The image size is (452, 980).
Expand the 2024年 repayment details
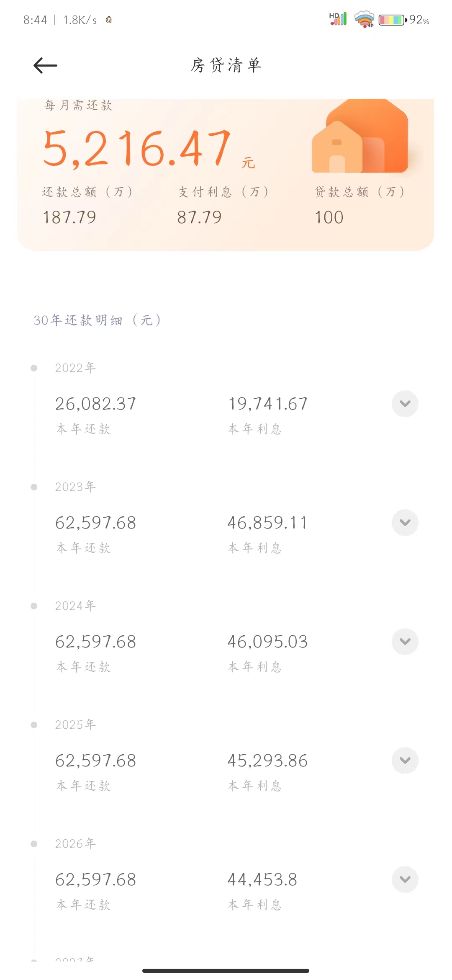405,642
